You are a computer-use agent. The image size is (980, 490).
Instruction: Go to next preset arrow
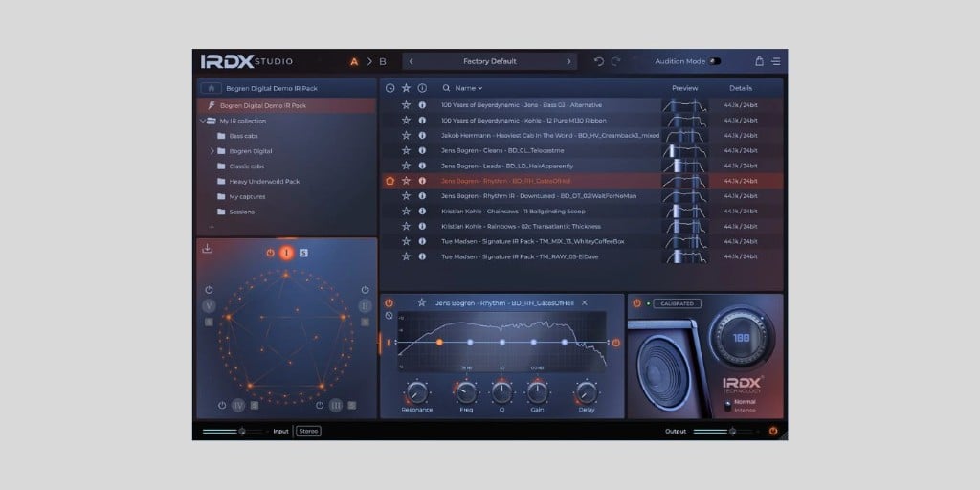pos(568,61)
